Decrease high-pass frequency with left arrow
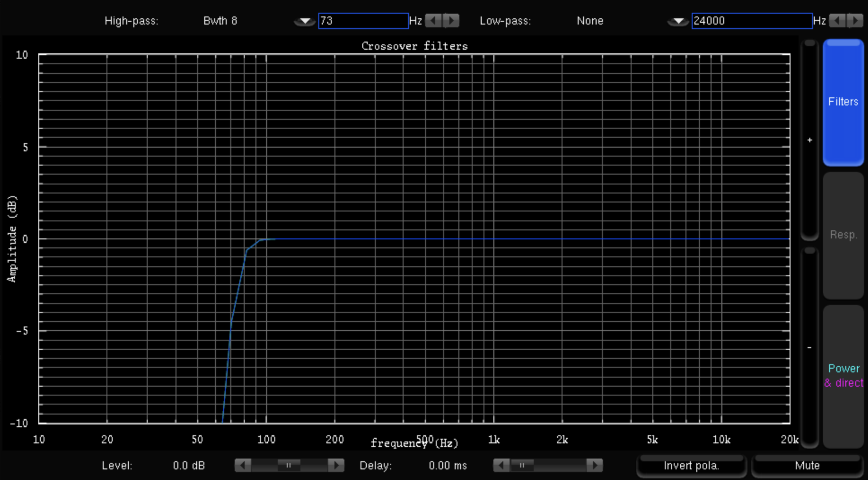Screen dimensions: 868x480 tap(433, 21)
